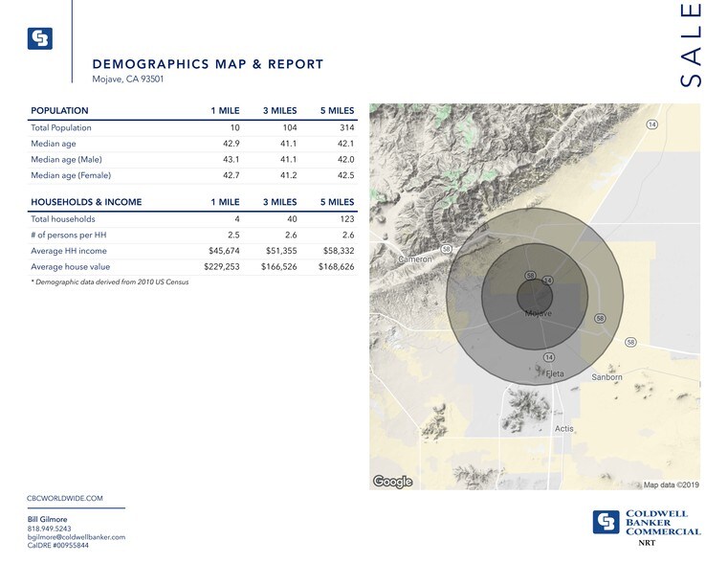Select the Average house value $168,626
Screen dimensions: 728x563
point(336,266)
